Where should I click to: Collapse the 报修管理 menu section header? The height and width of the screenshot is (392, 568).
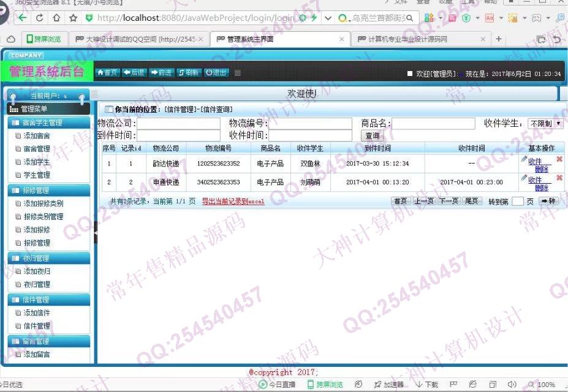coord(48,190)
